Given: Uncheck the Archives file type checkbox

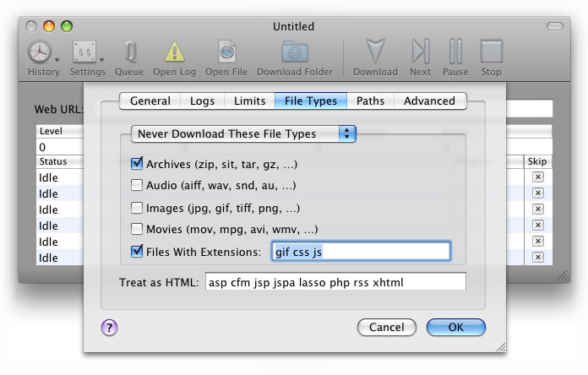Looking at the screenshot, I should pos(138,164).
